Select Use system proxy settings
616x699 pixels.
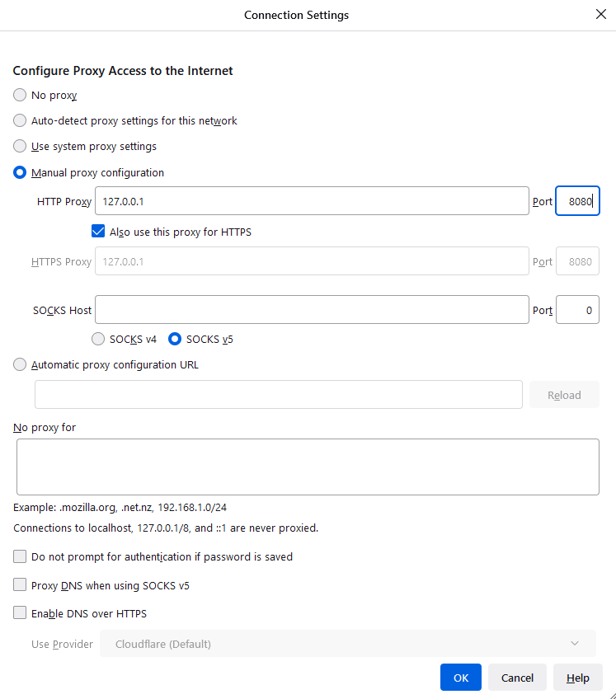(x=20, y=147)
